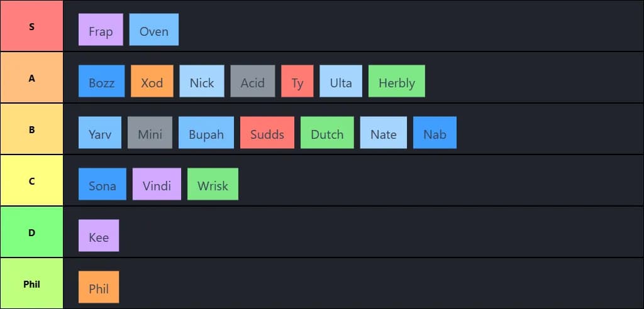Click the Nick tile in A tier
644x309 pixels.
202,82
